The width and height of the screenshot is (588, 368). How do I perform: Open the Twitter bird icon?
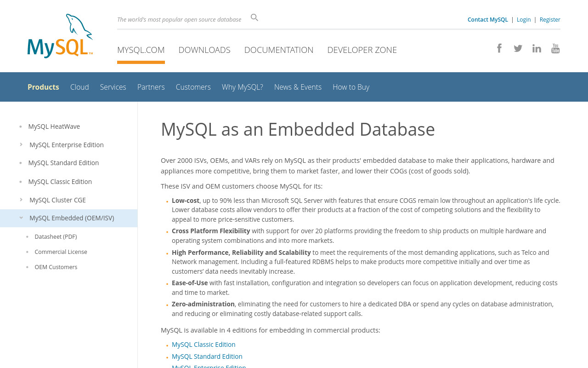pyautogui.click(x=518, y=48)
